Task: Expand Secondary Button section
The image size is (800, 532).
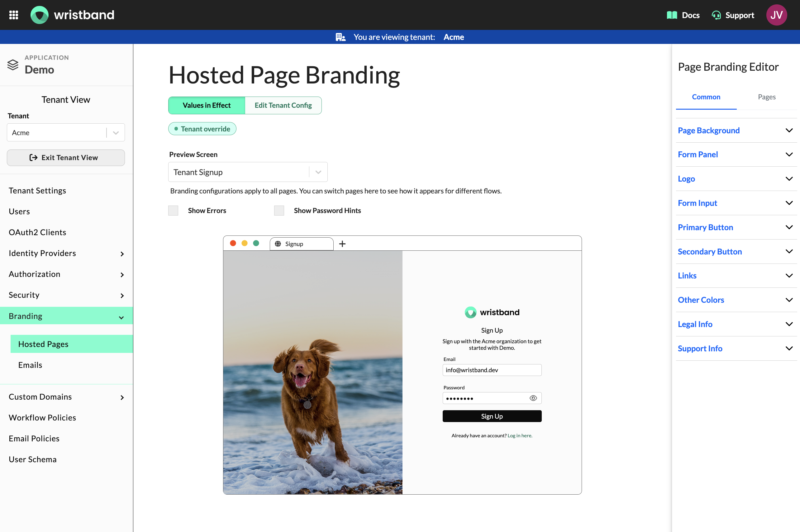Action: (736, 251)
